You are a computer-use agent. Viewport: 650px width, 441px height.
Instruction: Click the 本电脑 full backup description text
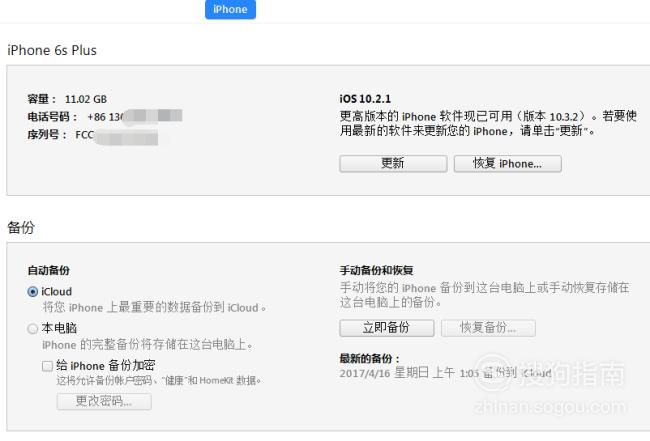pyautogui.click(x=148, y=345)
